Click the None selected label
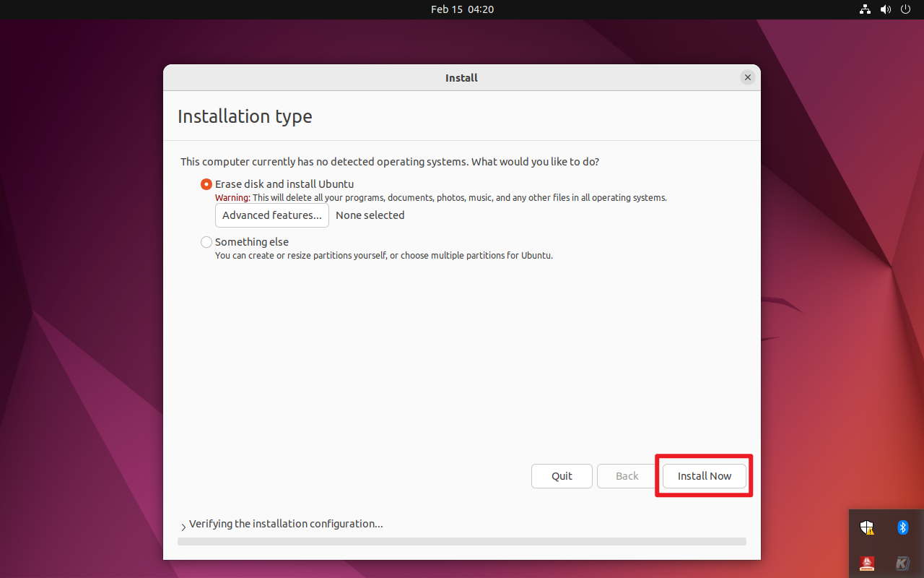 tap(370, 215)
